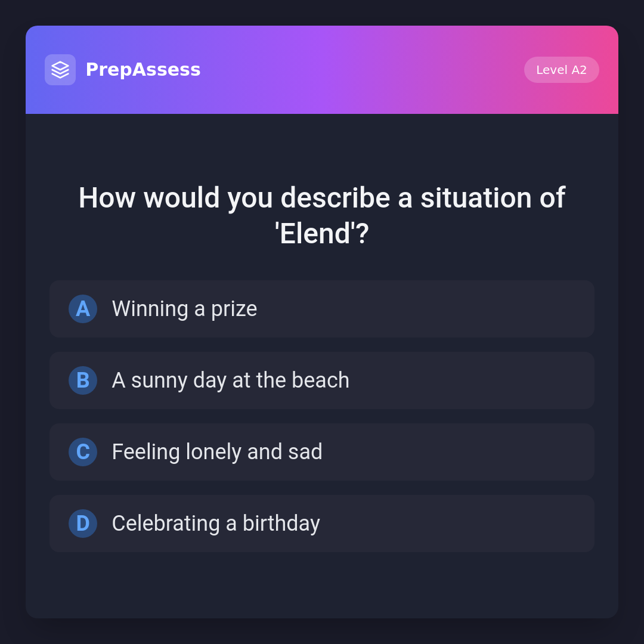The width and height of the screenshot is (644, 644).
Task: Click the circular letter A badge
Action: [83, 309]
